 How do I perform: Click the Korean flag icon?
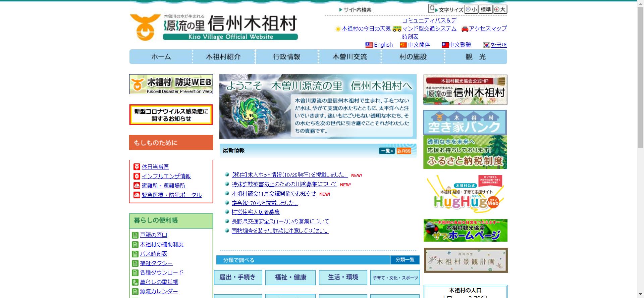(x=486, y=45)
